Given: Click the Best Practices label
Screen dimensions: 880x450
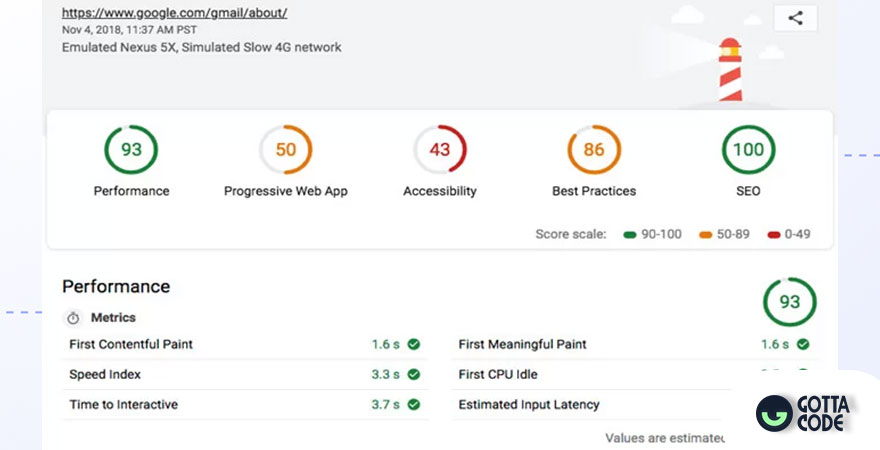Looking at the screenshot, I should [x=594, y=191].
